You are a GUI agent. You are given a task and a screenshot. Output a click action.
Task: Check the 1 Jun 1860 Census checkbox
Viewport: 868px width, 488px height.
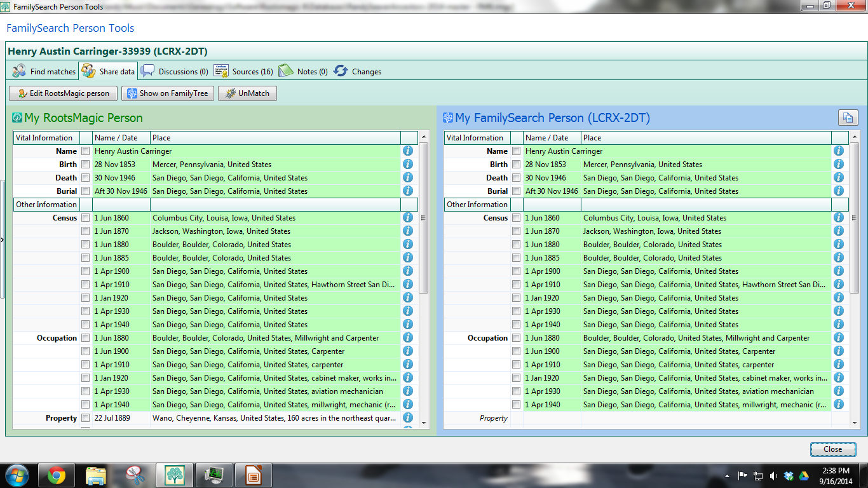click(85, 217)
